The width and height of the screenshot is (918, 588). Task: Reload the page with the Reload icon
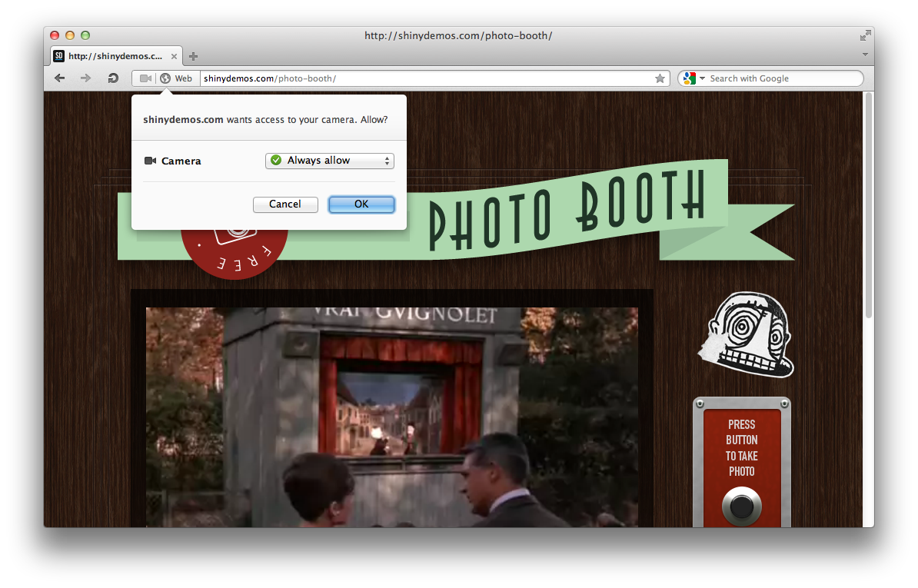click(113, 78)
